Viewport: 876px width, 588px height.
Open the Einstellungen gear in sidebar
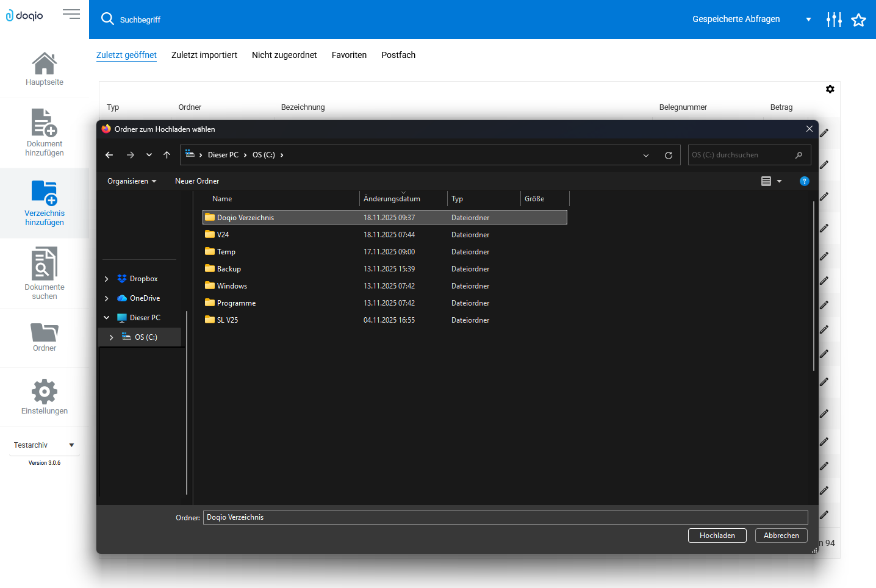[44, 392]
